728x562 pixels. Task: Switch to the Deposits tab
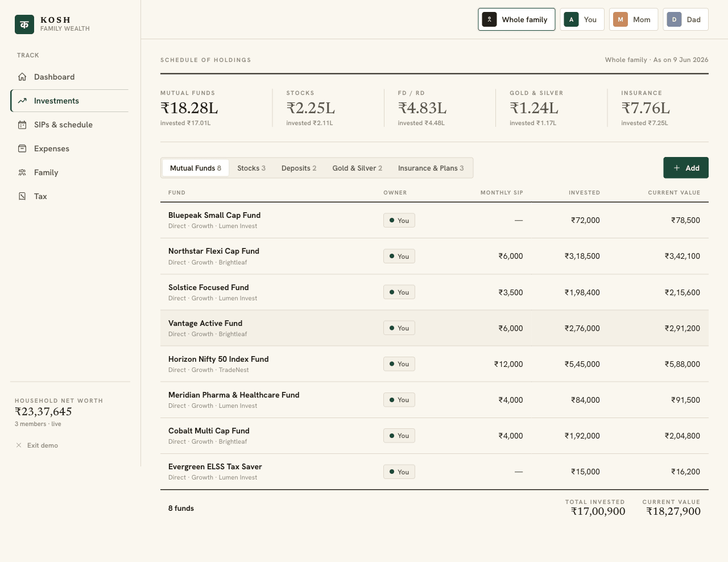(299, 168)
